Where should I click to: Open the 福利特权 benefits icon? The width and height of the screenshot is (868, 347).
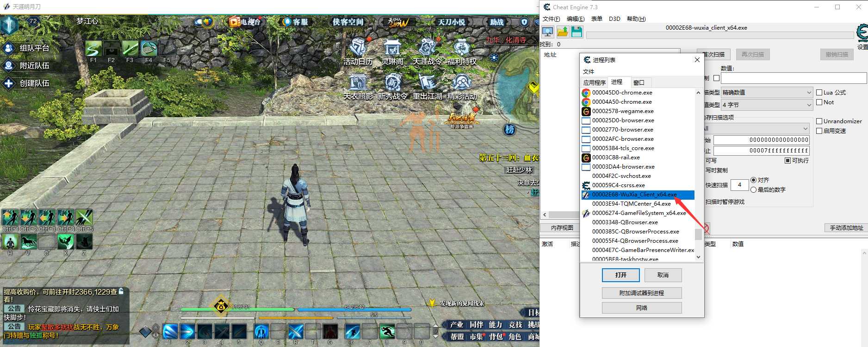click(461, 48)
